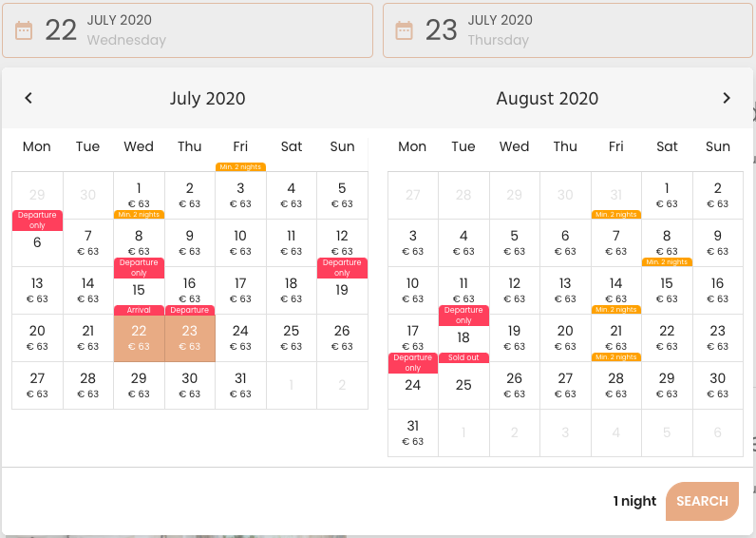Choose August 1 in the calendar
The image size is (756, 538).
tap(667, 196)
